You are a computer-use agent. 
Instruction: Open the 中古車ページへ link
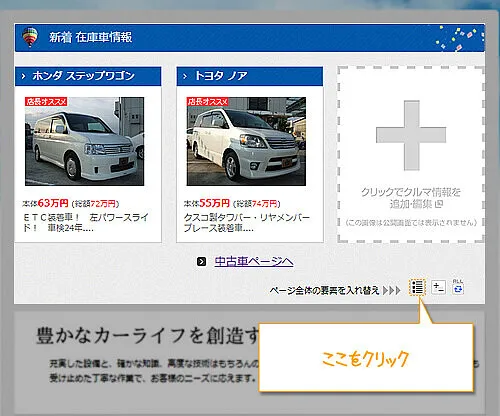pyautogui.click(x=254, y=261)
